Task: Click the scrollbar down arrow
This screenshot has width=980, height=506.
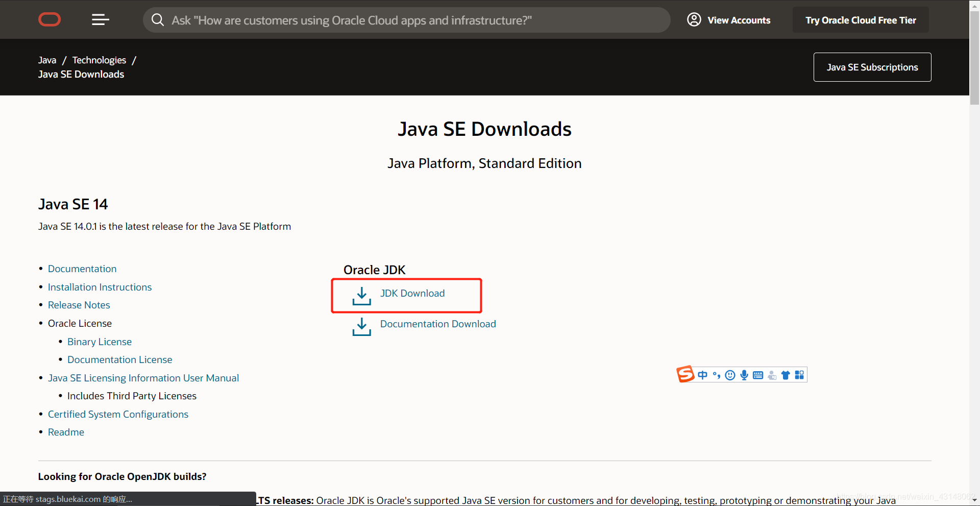Action: [974, 501]
